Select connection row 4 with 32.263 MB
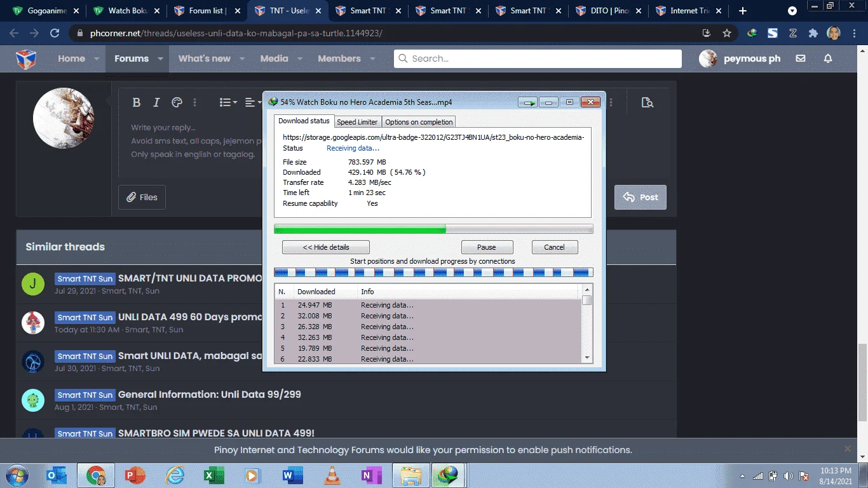 tap(429, 337)
